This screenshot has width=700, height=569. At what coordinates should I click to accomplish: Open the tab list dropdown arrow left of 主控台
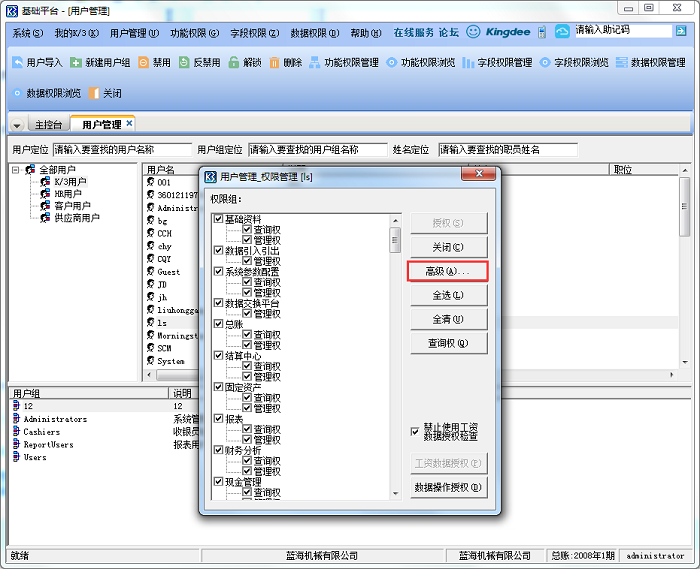point(17,126)
